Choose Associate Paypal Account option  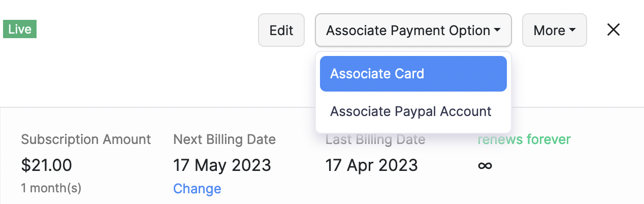coord(411,111)
